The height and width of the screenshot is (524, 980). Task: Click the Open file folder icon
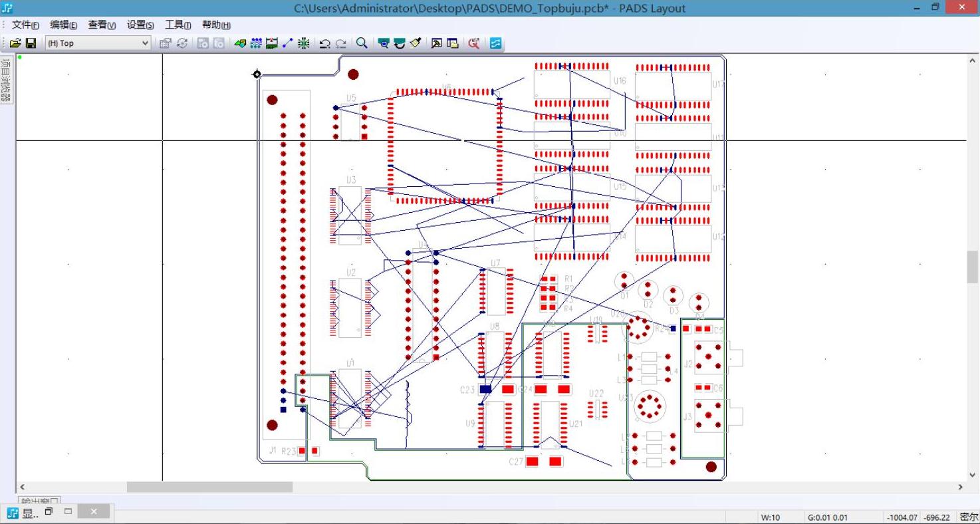tap(15, 43)
